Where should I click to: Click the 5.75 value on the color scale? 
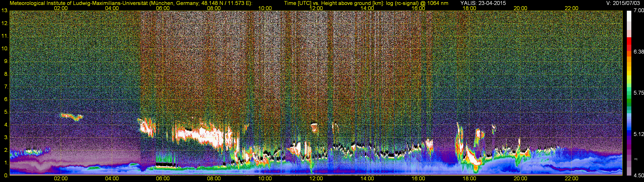638,93
